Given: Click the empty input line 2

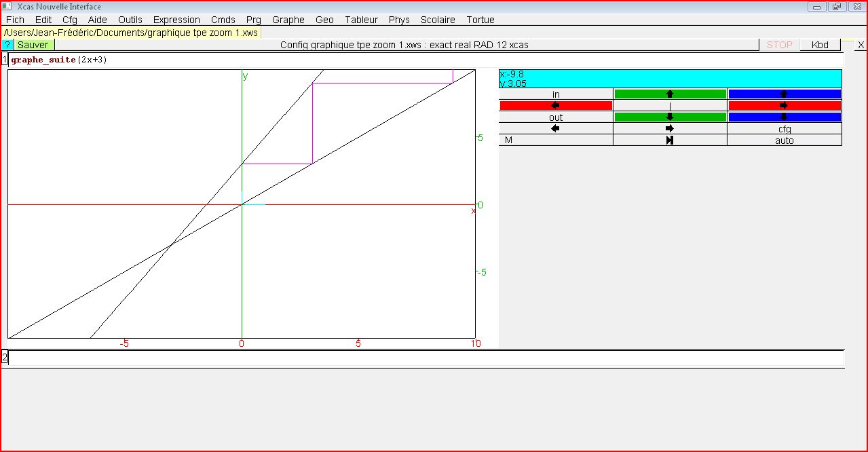Looking at the screenshot, I should click(x=426, y=358).
